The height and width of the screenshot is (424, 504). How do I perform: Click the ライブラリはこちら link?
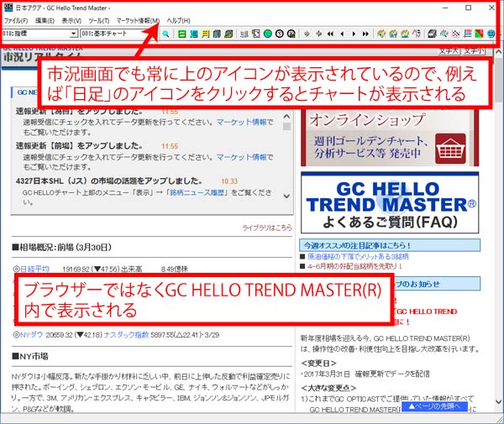[x=267, y=228]
